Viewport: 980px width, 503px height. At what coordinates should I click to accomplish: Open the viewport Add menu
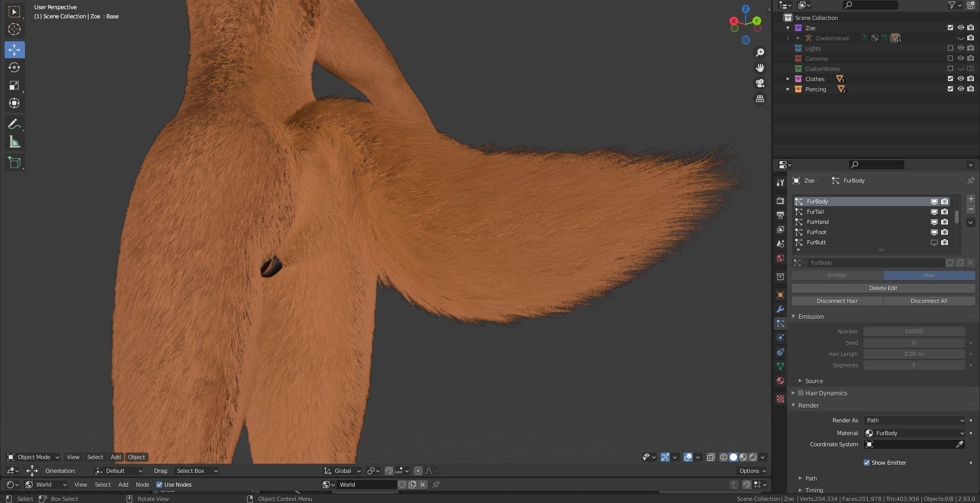[x=116, y=457]
